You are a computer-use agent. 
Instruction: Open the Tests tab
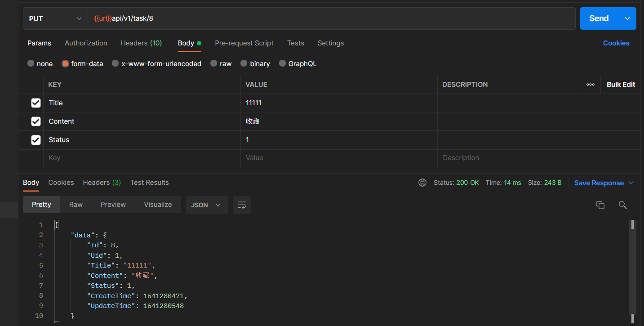296,43
